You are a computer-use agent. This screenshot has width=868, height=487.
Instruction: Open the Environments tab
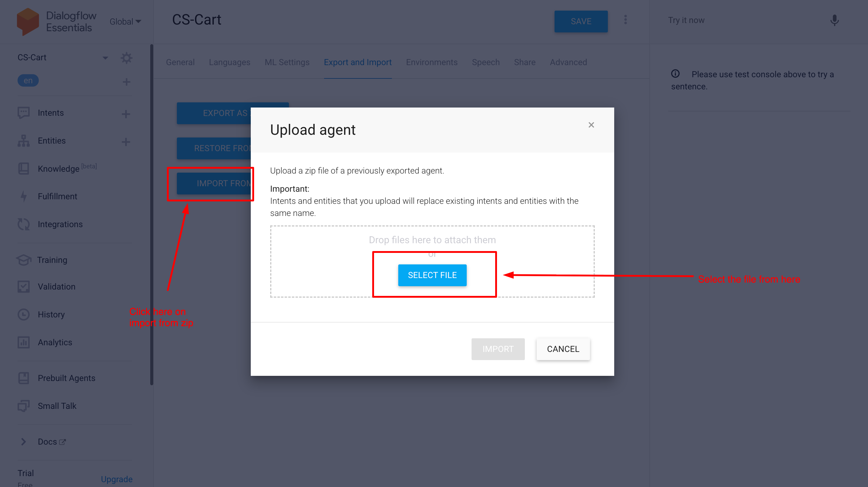[x=431, y=62]
